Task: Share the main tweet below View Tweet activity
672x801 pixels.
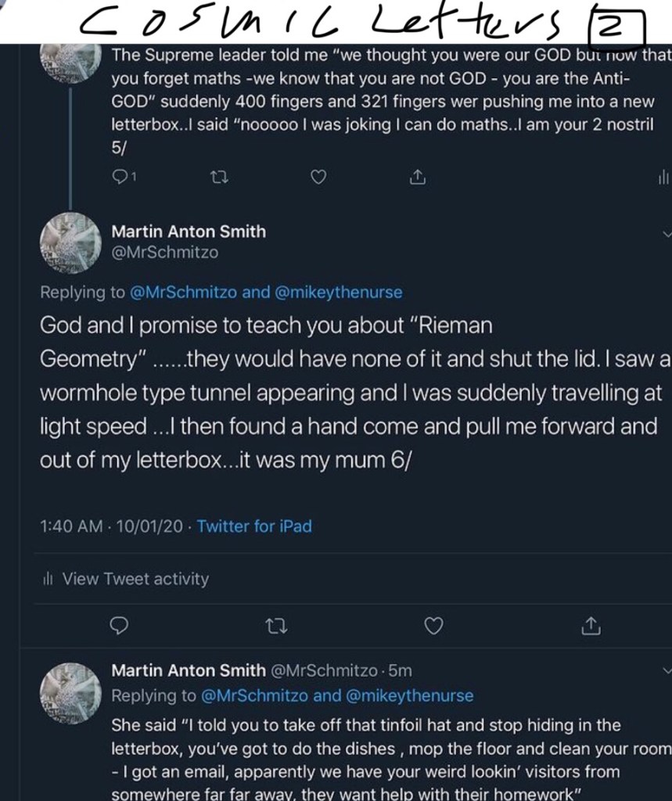Action: click(591, 625)
